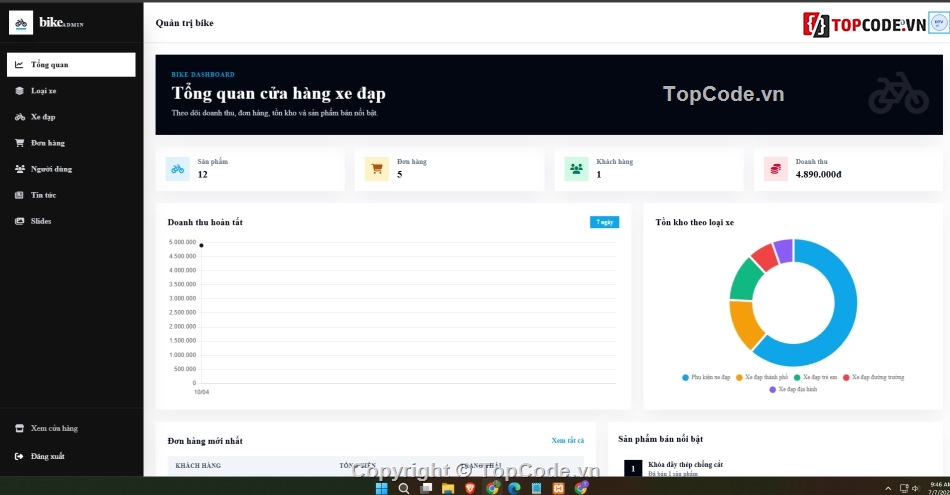
Task: Open the user avatar at top right
Action: (x=939, y=23)
